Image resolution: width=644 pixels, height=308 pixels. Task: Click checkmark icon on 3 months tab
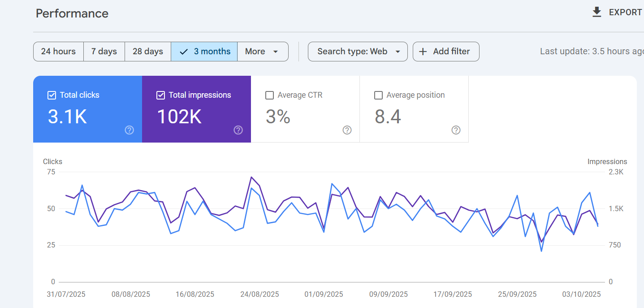coord(183,52)
